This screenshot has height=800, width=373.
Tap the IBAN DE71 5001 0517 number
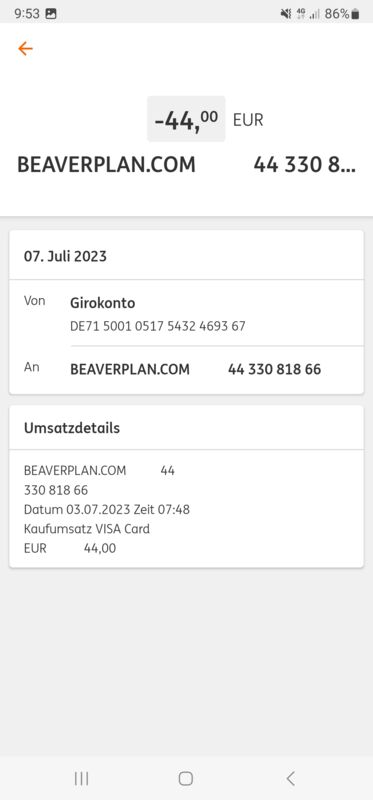click(158, 326)
